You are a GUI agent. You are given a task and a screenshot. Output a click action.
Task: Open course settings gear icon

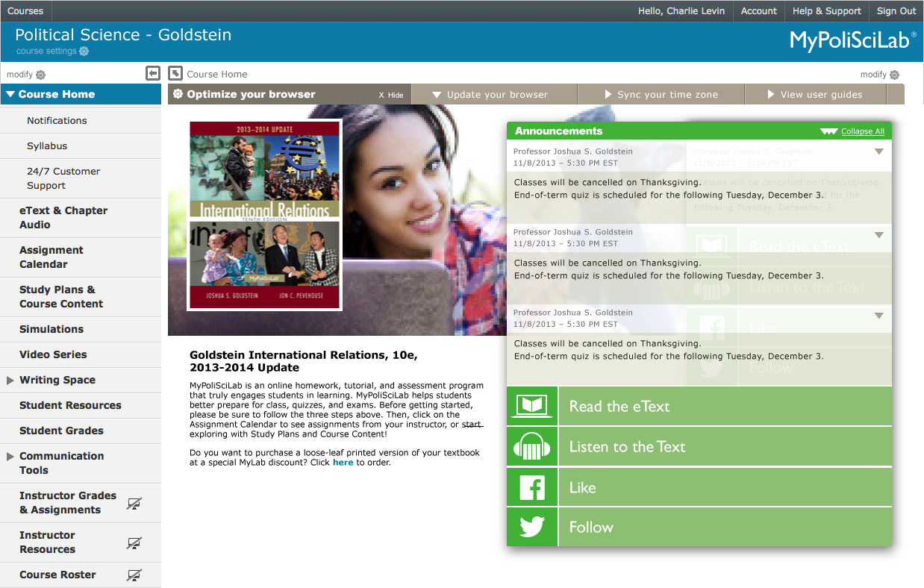84,51
